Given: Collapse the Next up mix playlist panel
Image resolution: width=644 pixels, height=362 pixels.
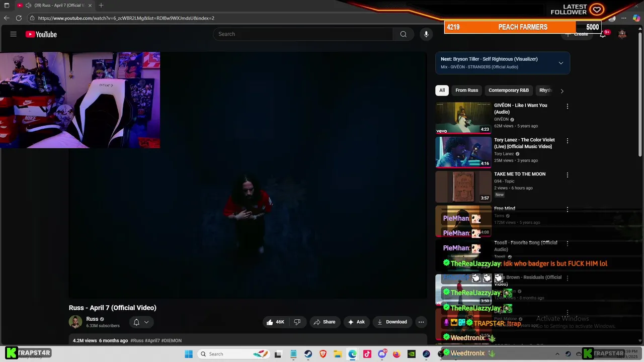Looking at the screenshot, I should [561, 63].
